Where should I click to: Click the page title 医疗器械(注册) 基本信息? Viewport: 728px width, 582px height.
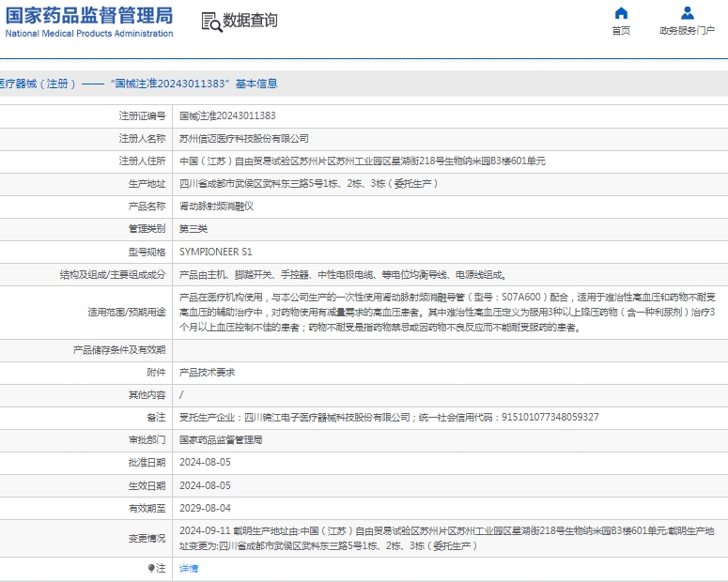138,84
